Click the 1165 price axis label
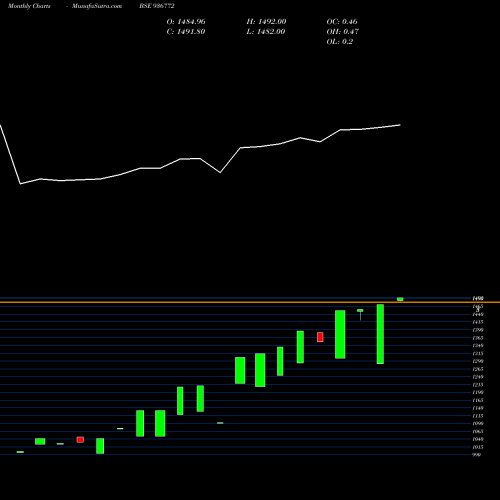Image resolution: width=500 pixels, height=500 pixels. click(x=478, y=400)
